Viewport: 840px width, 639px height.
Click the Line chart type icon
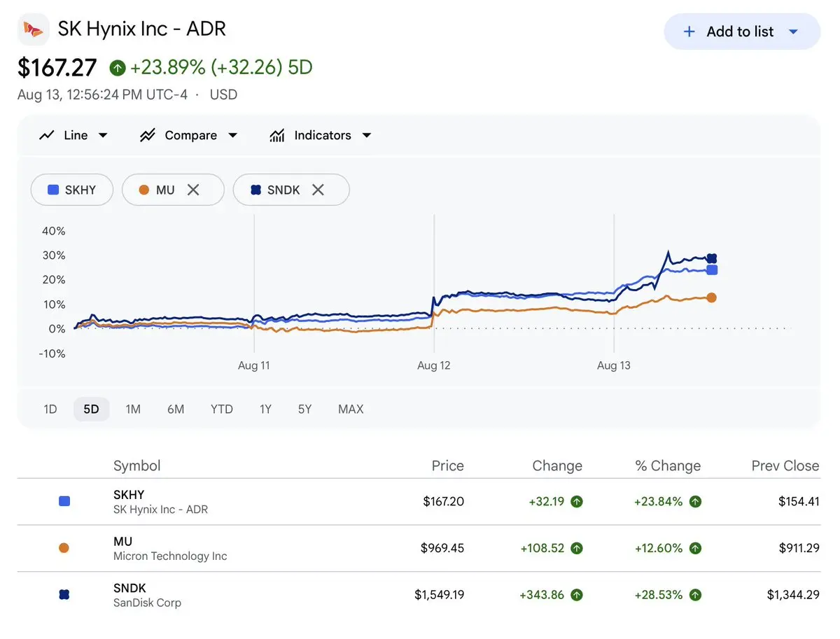[47, 135]
